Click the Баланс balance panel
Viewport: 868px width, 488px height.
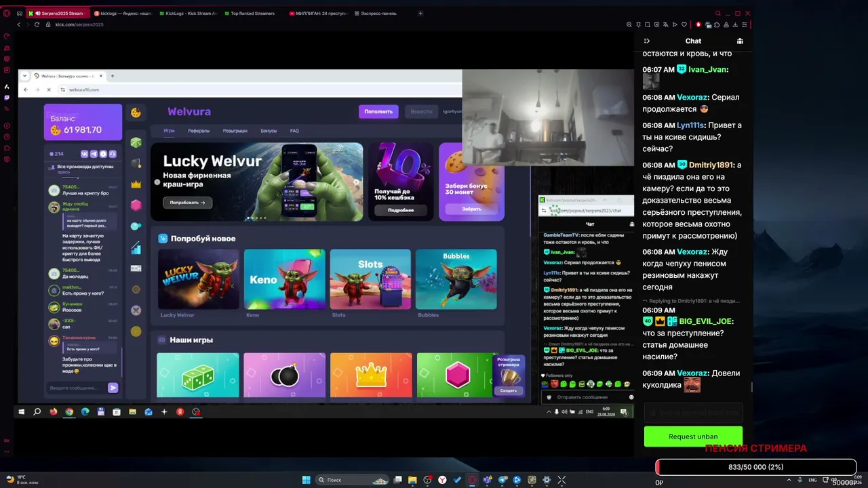tap(83, 123)
